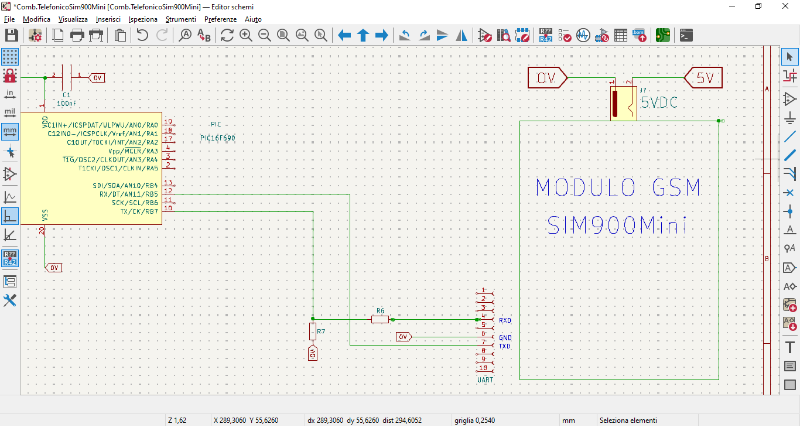The image size is (800, 426).
Task: Open the simulator waveform icon
Action: pyautogui.click(x=583, y=35)
